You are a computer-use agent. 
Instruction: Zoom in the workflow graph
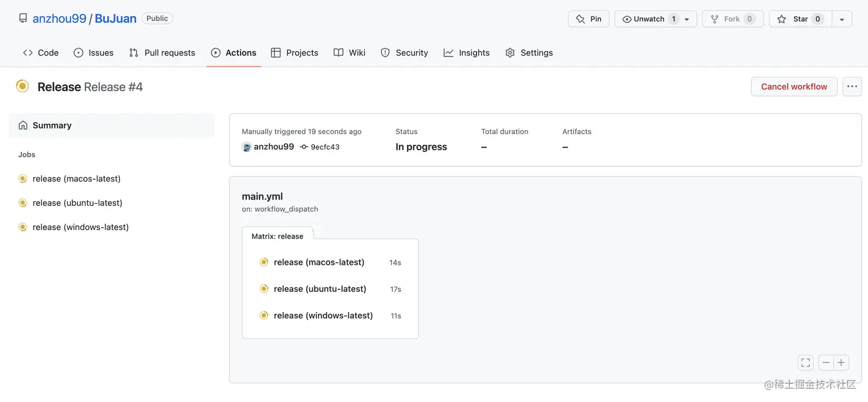(x=841, y=362)
